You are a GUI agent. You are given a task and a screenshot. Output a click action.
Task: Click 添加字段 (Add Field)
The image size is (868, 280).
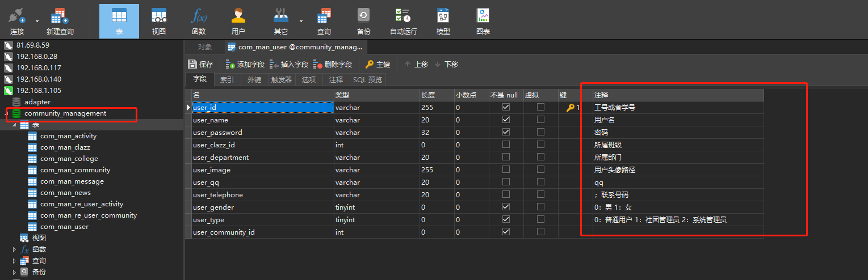click(245, 65)
